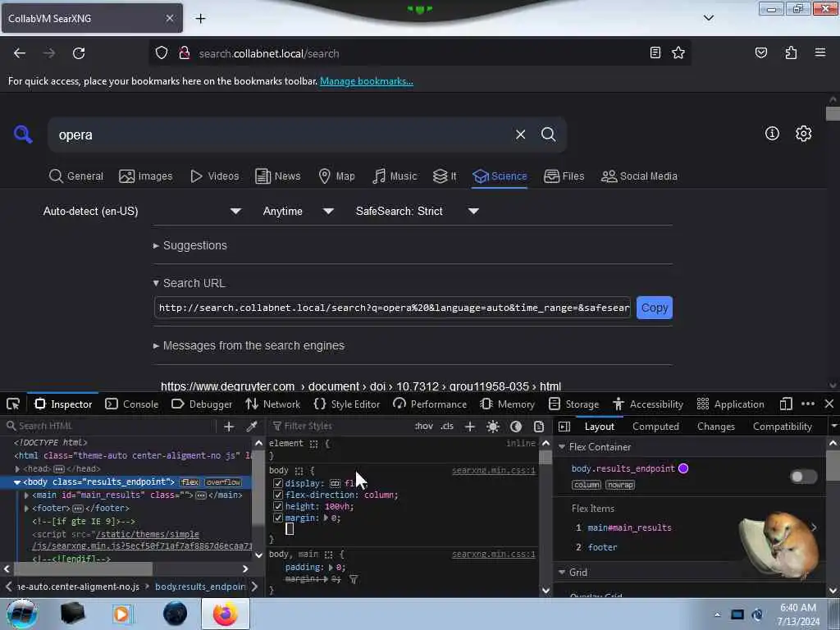The image size is (840, 630).
Task: Toggle the flex badge on body
Action: coord(189,482)
